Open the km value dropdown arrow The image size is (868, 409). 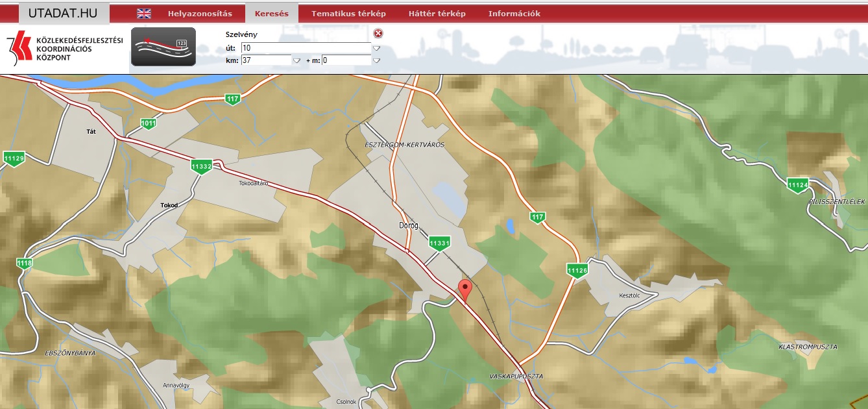coord(296,60)
